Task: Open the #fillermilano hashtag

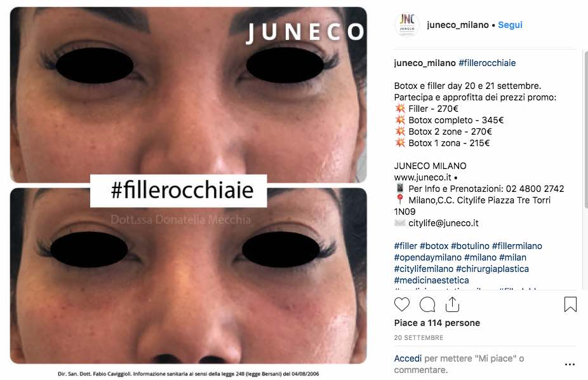Action: pyautogui.click(x=517, y=246)
